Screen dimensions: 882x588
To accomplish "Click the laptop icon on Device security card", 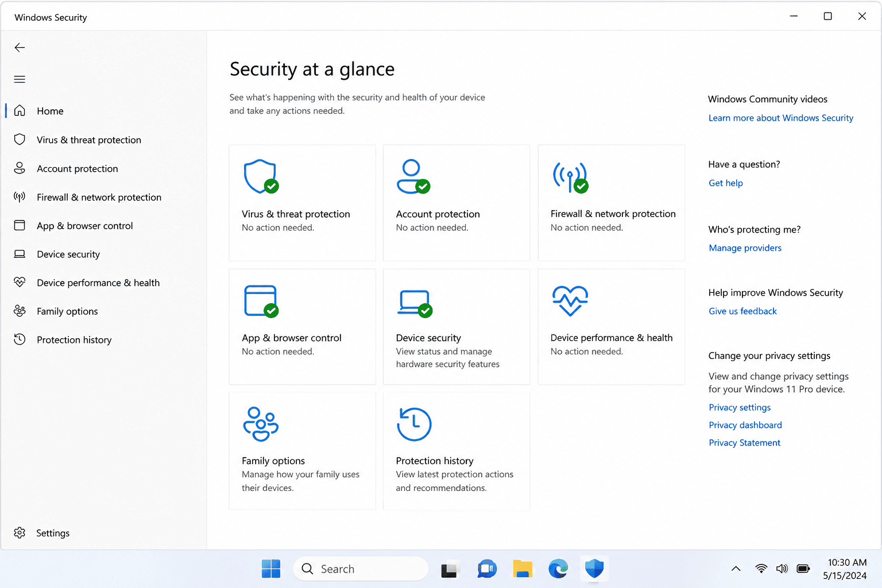I will 415,303.
